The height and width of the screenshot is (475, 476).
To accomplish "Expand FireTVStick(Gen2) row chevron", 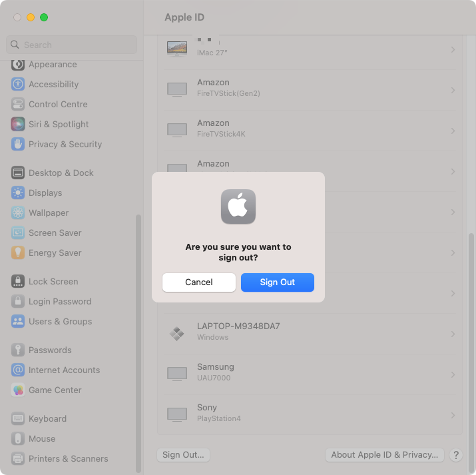I will pyautogui.click(x=453, y=90).
